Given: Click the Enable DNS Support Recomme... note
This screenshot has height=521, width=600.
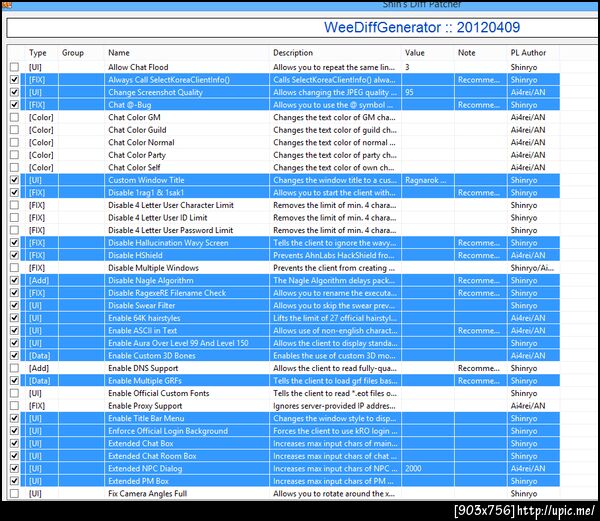Looking at the screenshot, I should coord(479,368).
